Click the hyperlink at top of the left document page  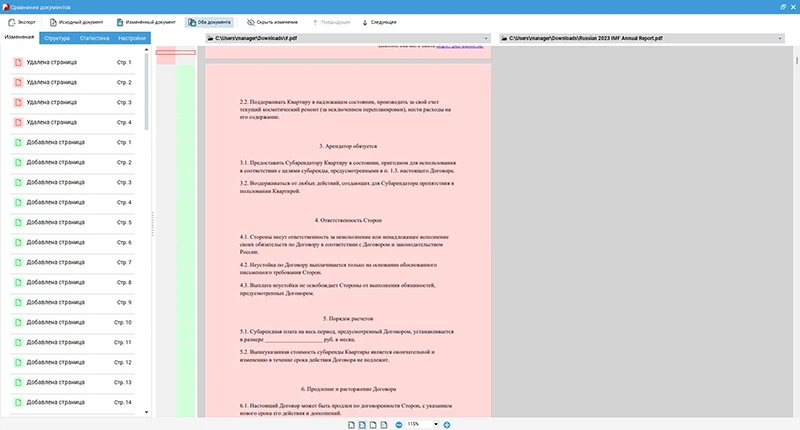[x=460, y=46]
